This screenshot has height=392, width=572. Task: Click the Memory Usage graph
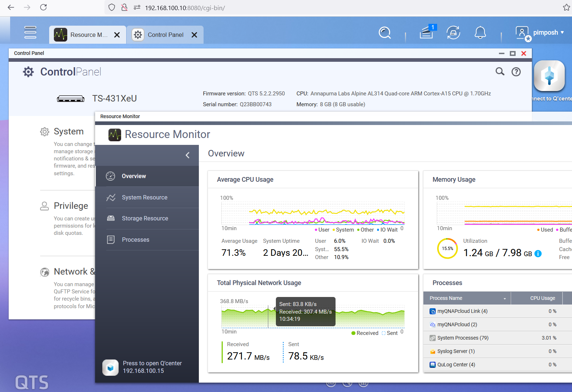(x=504, y=213)
